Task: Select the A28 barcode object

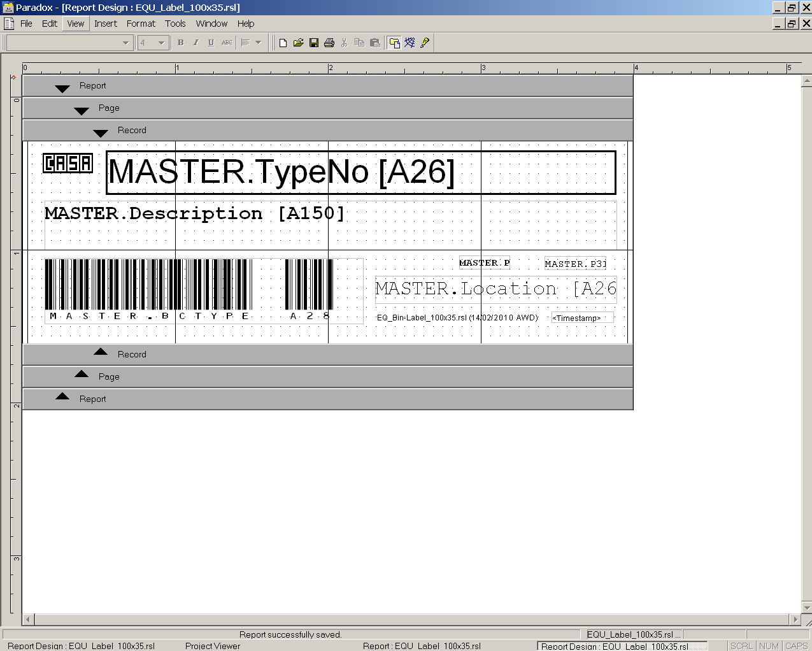Action: 310,290
